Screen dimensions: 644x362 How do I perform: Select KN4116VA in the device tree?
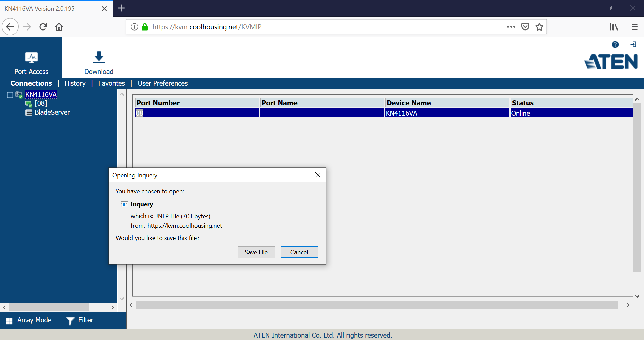[41, 95]
